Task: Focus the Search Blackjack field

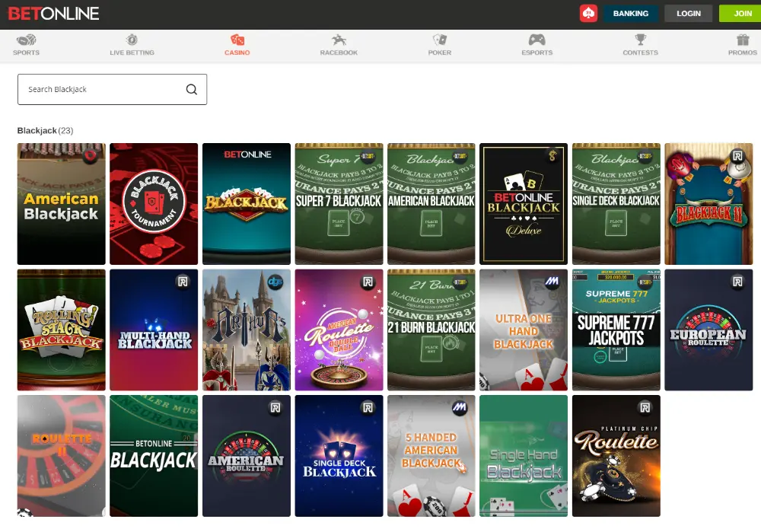Action: click(112, 89)
